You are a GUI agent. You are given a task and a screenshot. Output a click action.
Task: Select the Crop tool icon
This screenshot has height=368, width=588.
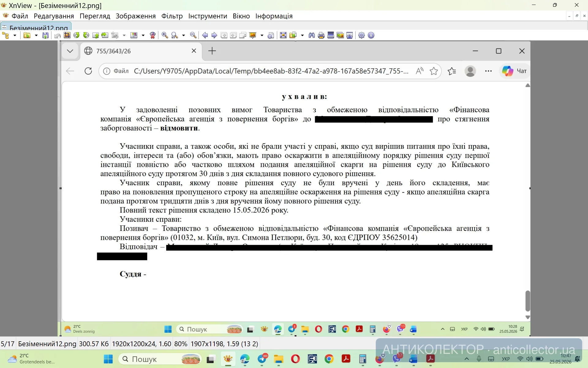(67, 35)
